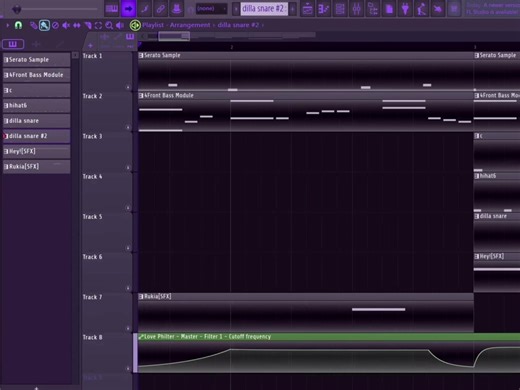Open the Playlist window icon
Screen dimensions: 520x390
point(307,9)
